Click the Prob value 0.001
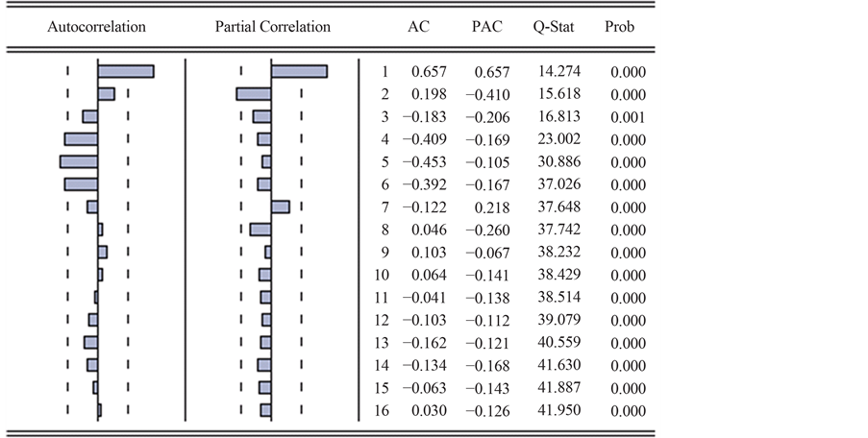This screenshot has height=438, width=868. point(628,117)
